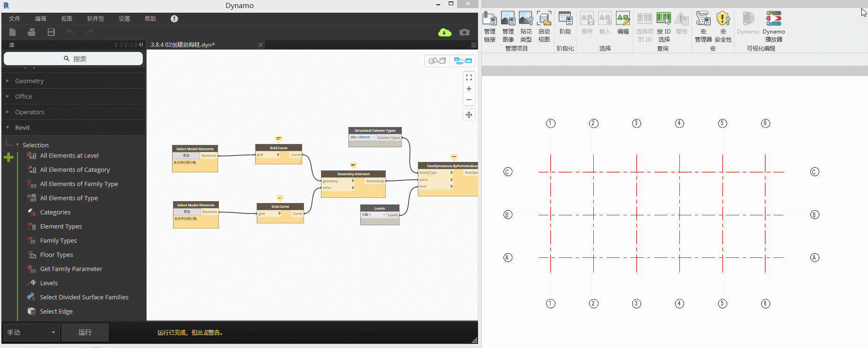
Task: Click the library search field
Action: tap(73, 59)
